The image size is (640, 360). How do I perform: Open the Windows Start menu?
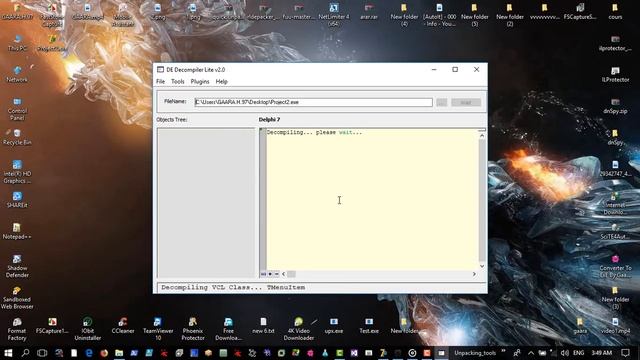click(8, 353)
